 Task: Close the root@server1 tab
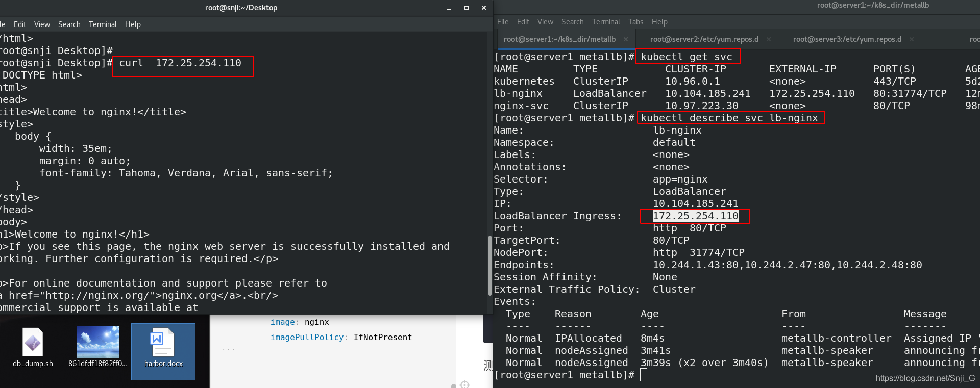pos(626,39)
